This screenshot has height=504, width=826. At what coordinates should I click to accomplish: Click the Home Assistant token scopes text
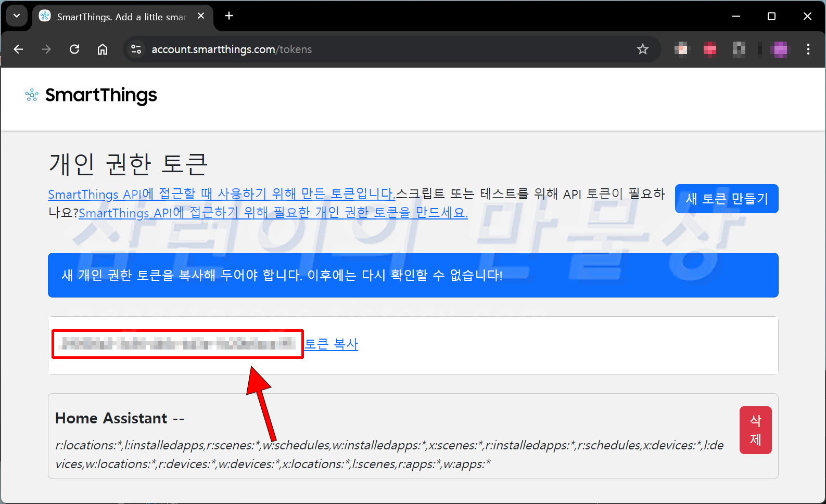tap(389, 455)
